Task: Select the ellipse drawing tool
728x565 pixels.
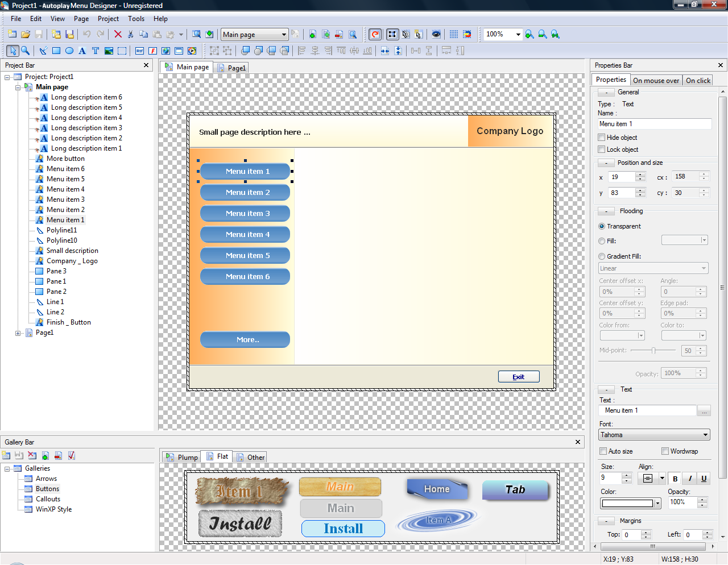Action: pos(69,51)
